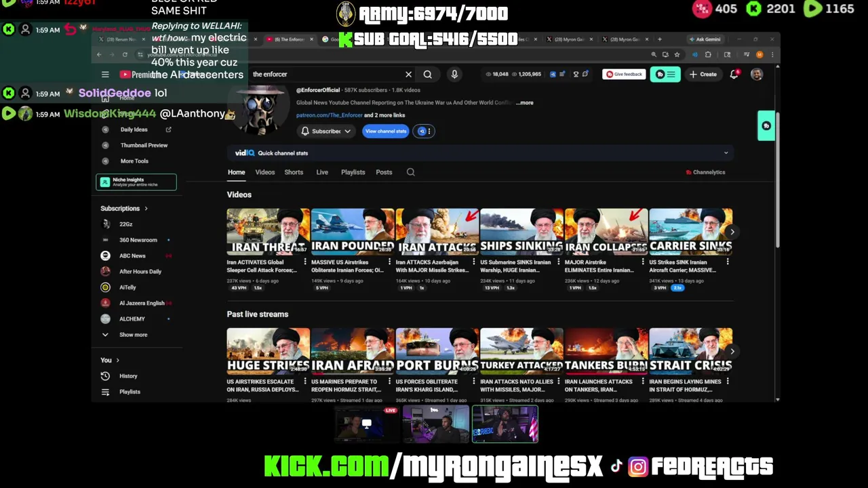Open the teal vidIQ menu button
The height and width of the screenshot is (488, 868).
[665, 75]
